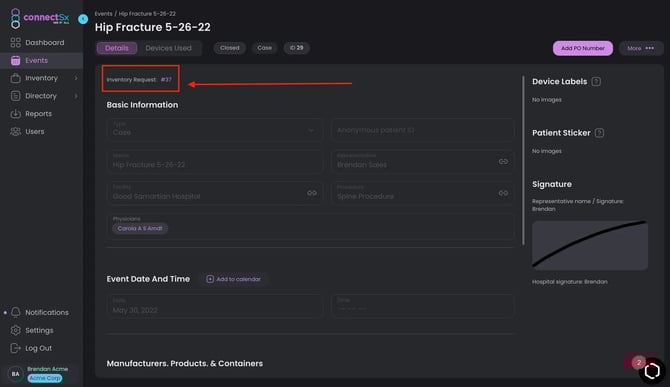Click the plus icon beside Add to calendar
This screenshot has width=670, height=387.
tap(210, 279)
